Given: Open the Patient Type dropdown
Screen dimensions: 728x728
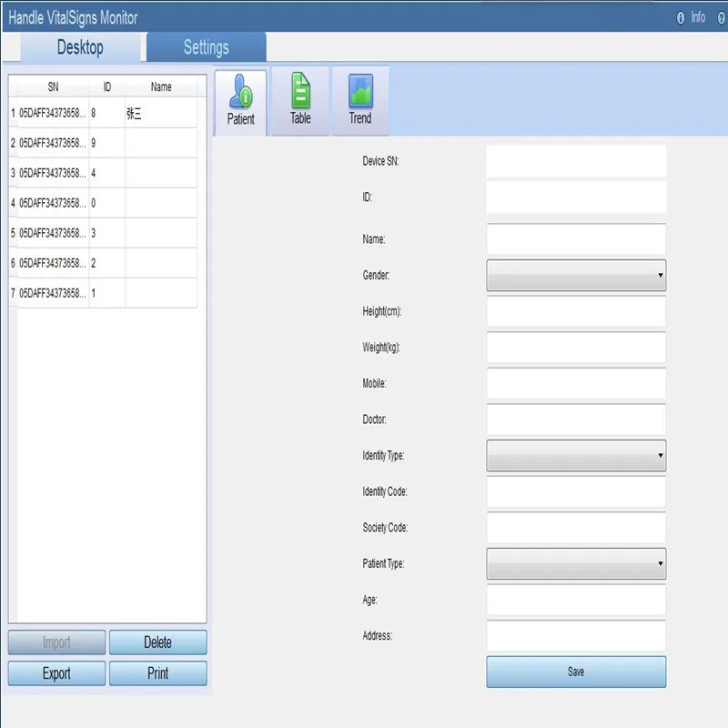Looking at the screenshot, I should 576,563.
